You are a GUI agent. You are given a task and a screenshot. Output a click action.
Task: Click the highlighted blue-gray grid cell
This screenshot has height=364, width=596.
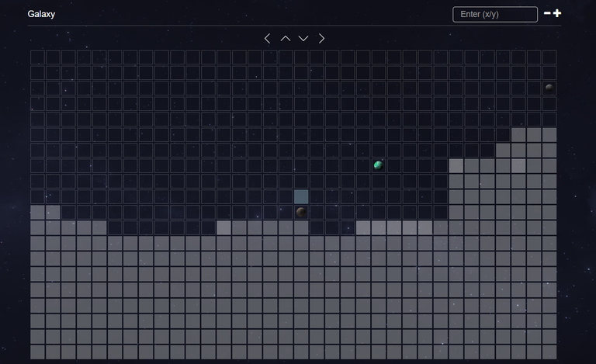coord(301,197)
